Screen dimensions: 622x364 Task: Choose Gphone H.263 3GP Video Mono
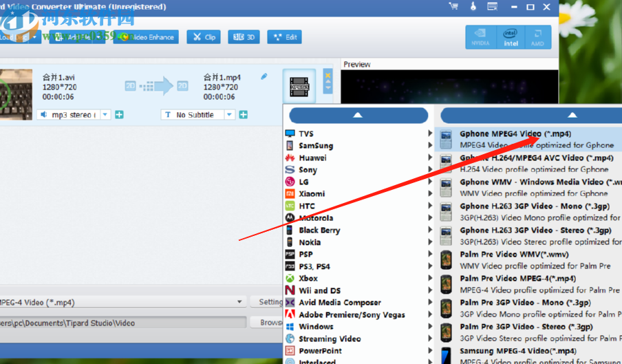[x=529, y=212]
